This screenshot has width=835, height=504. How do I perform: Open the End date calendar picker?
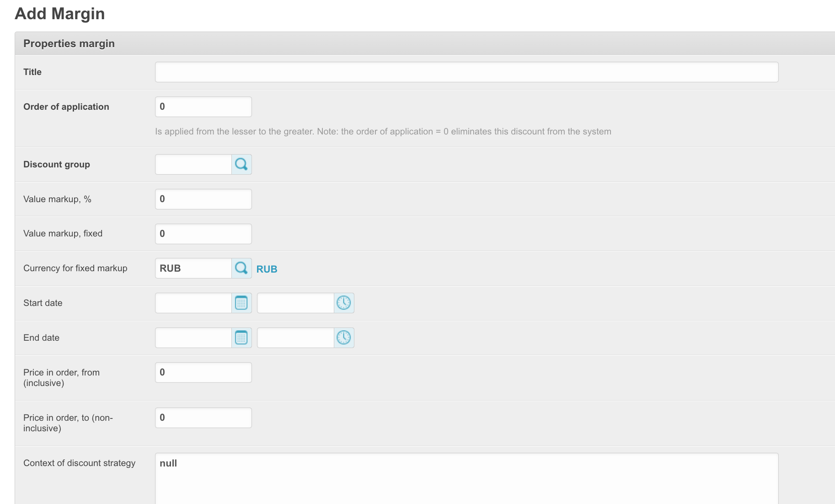(241, 338)
